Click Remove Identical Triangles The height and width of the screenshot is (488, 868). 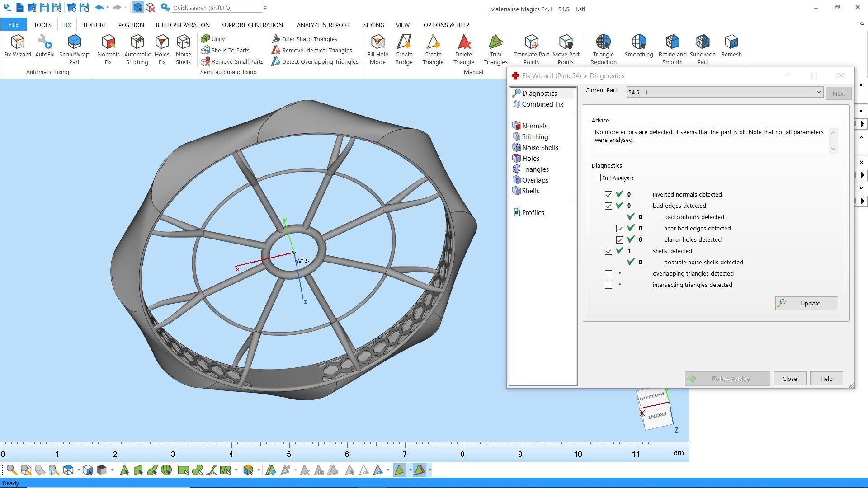[x=312, y=50]
